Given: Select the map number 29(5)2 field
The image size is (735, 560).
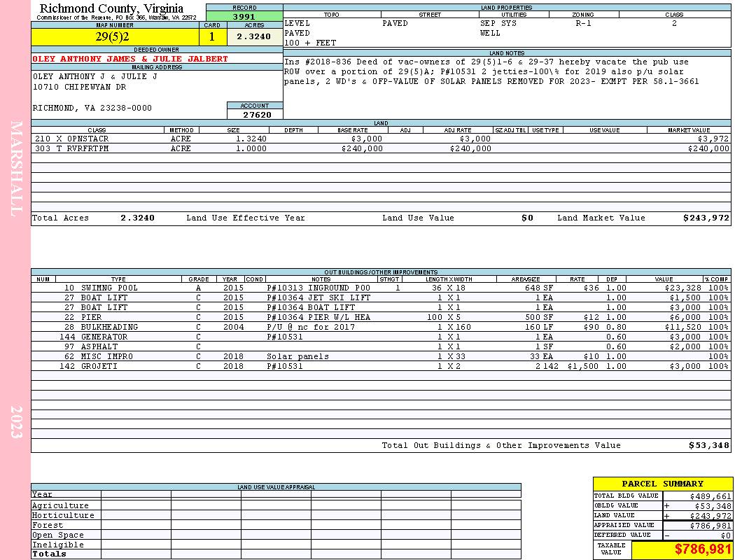Looking at the screenshot, I should coord(115,36).
